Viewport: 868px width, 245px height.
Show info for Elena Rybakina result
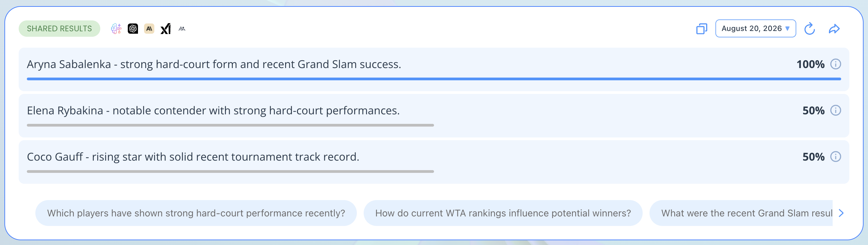(x=836, y=110)
